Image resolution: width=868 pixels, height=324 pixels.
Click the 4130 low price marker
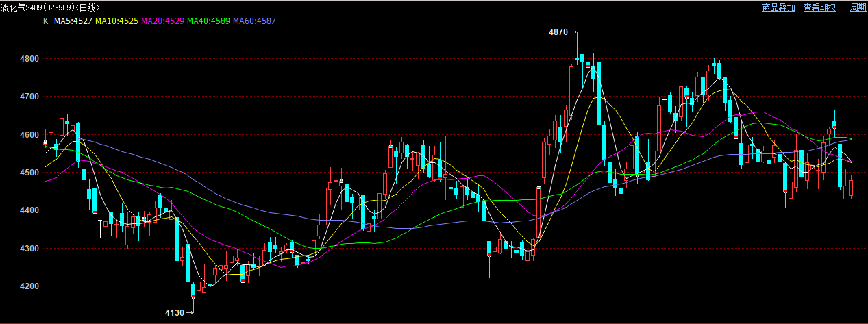(x=179, y=313)
